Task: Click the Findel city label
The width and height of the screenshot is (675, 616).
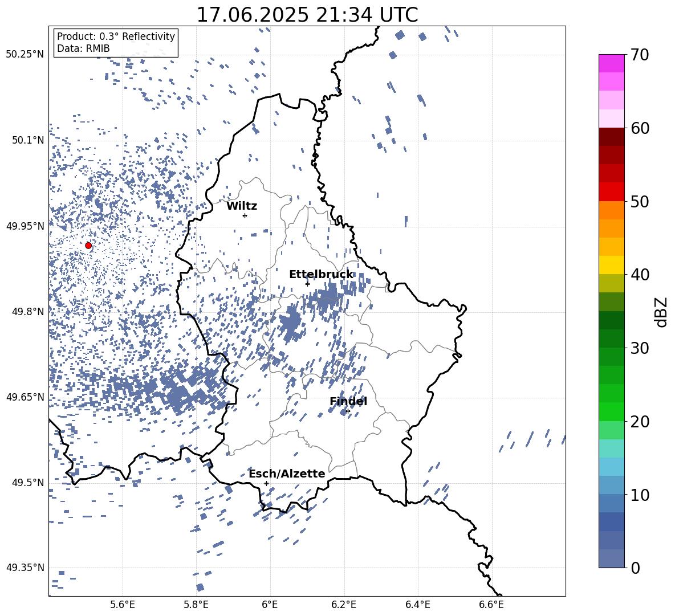Action: click(348, 401)
